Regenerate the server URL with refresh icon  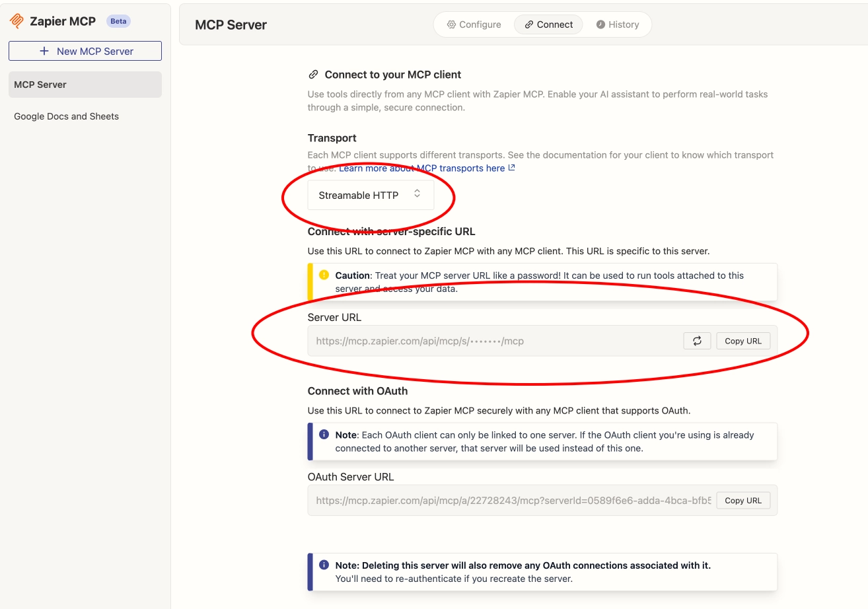click(697, 341)
